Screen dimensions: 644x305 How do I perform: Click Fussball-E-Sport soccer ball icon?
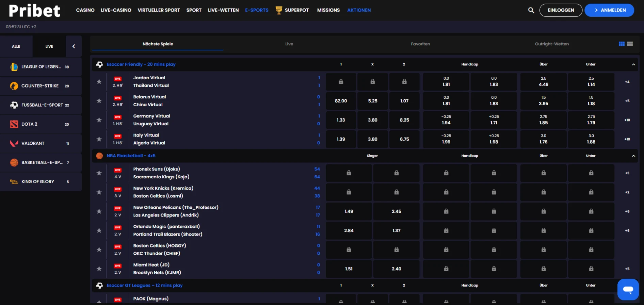click(14, 105)
